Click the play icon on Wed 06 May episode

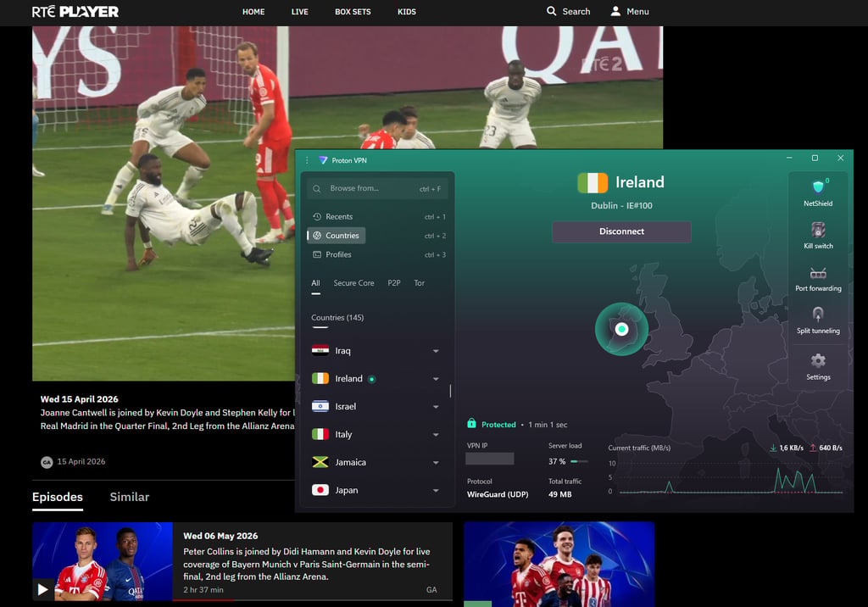tap(42, 589)
